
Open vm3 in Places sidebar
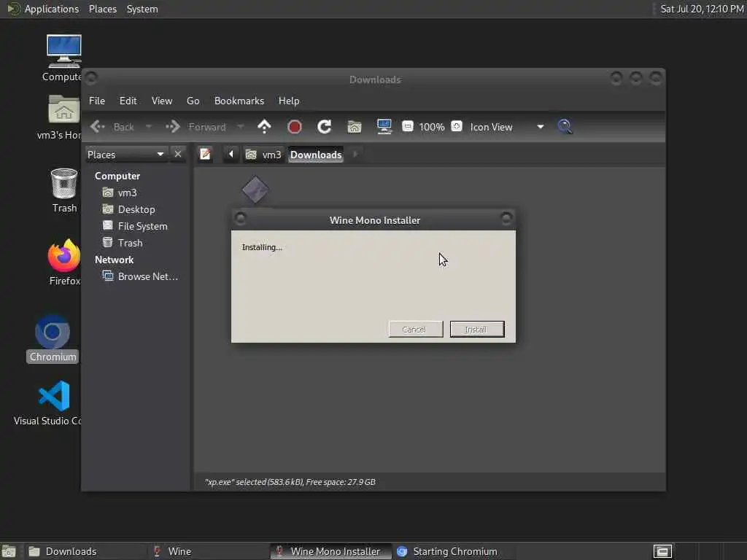120,192
